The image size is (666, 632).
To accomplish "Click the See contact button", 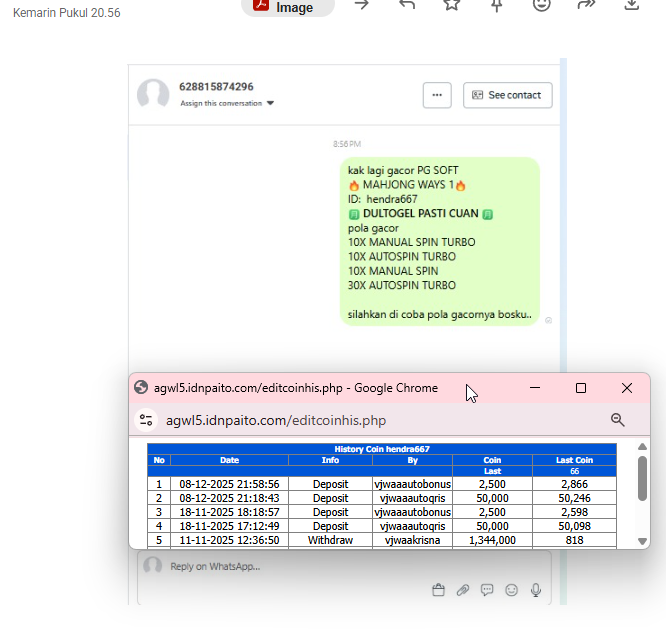I will [508, 95].
